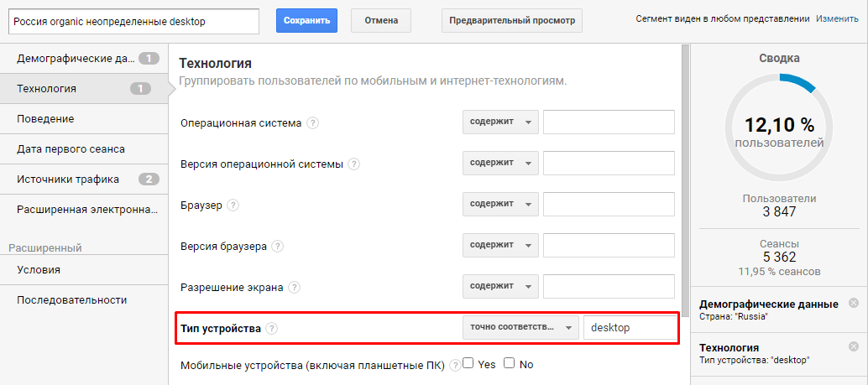Click the Изменить link
Image resolution: width=868 pixels, height=385 pixels.
(x=837, y=18)
